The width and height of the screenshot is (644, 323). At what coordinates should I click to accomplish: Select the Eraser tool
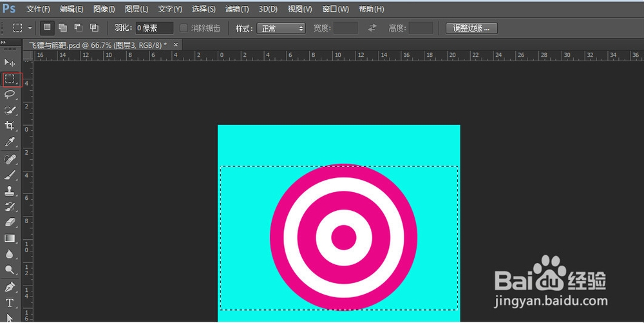[10, 222]
